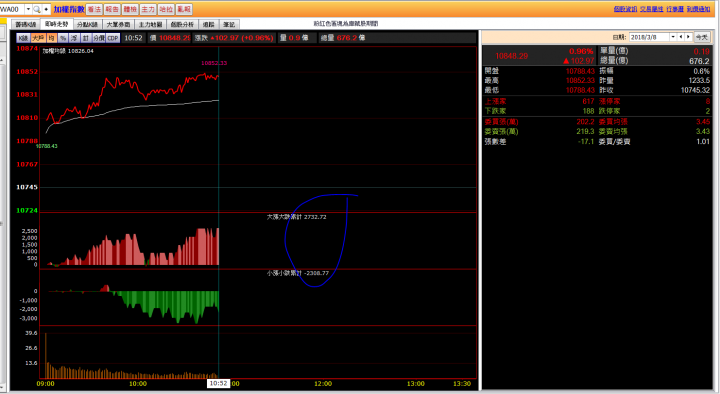720x394 pixels.
Task: Switch to the 筆記 tab
Action: [229, 24]
